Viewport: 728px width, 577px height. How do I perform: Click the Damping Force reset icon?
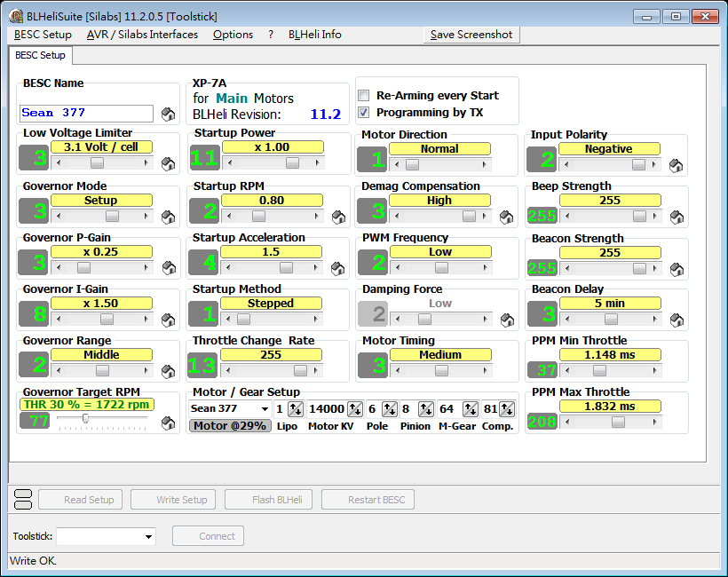pos(508,320)
